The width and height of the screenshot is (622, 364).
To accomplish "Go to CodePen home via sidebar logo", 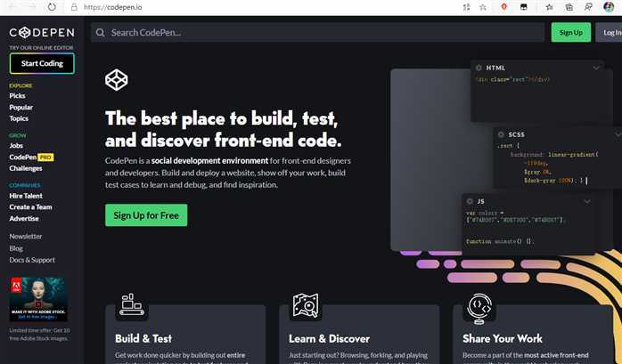I will (42, 32).
